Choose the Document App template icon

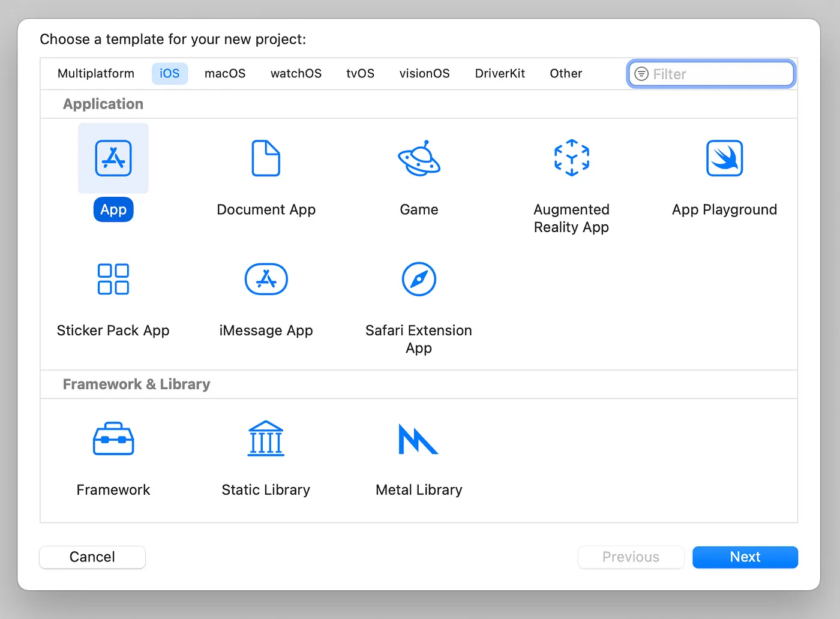(x=266, y=158)
